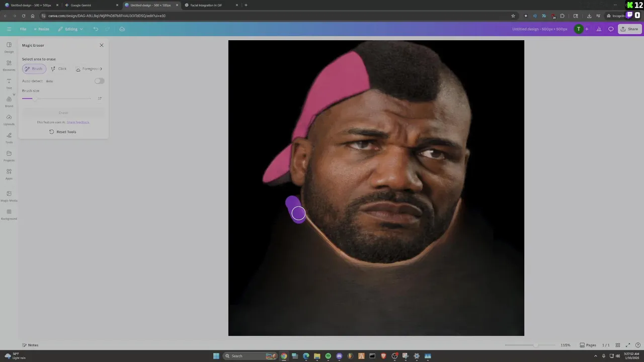Viewport: 644px width, 362px height.
Task: Open the Projects panel in the sidebar
Action: [x=9, y=156]
